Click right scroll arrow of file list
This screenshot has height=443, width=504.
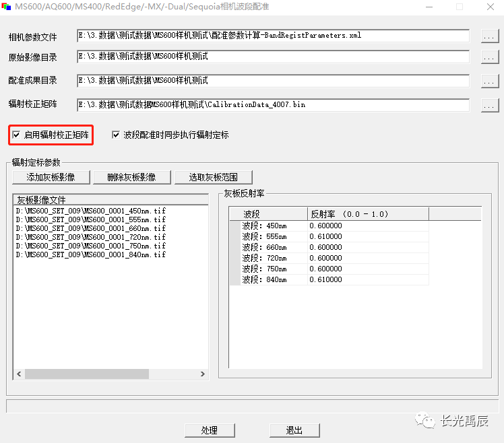(x=203, y=374)
